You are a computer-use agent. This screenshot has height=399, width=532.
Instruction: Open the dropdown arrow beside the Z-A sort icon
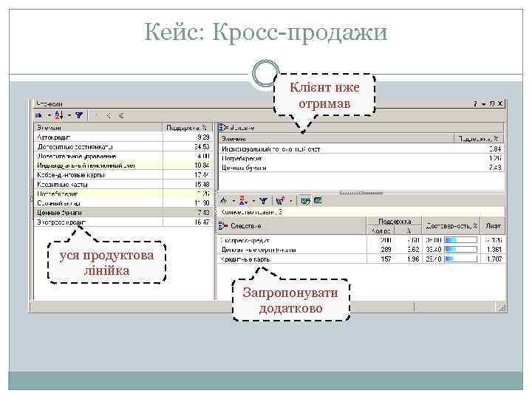click(253, 201)
